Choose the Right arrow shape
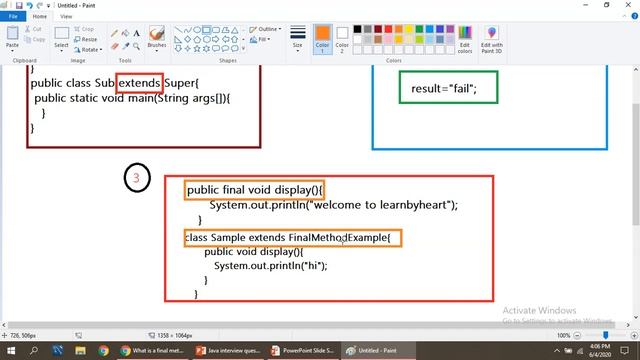 tap(216, 40)
